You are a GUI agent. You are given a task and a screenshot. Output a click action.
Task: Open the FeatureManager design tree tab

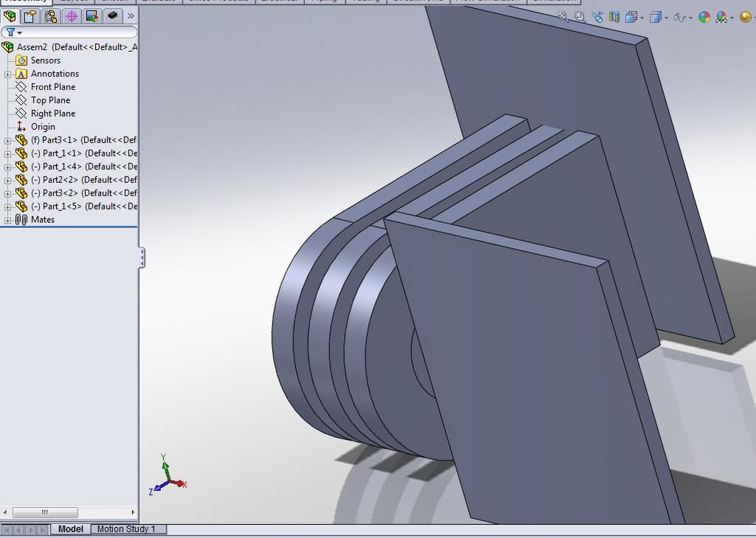click(x=10, y=16)
